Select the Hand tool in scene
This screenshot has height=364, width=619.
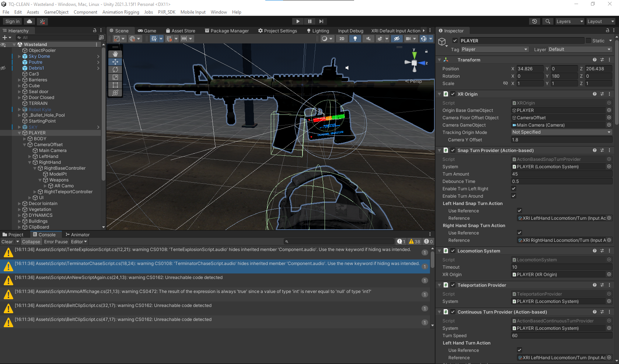pyautogui.click(x=115, y=54)
